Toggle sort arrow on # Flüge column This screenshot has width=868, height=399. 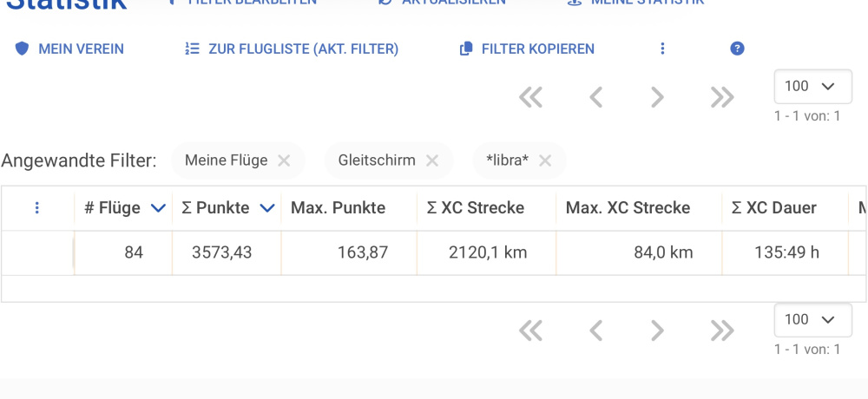pyautogui.click(x=158, y=208)
